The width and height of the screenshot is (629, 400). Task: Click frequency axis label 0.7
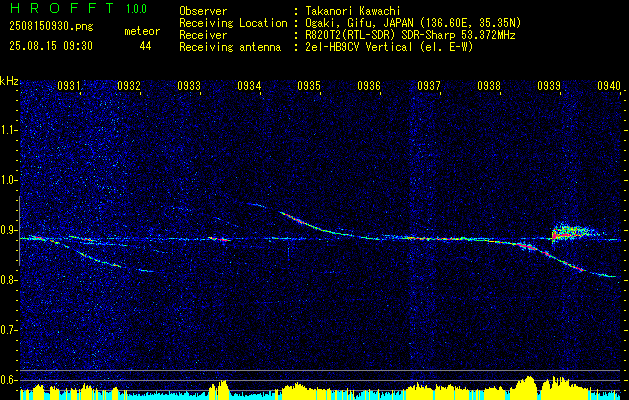click(x=8, y=330)
